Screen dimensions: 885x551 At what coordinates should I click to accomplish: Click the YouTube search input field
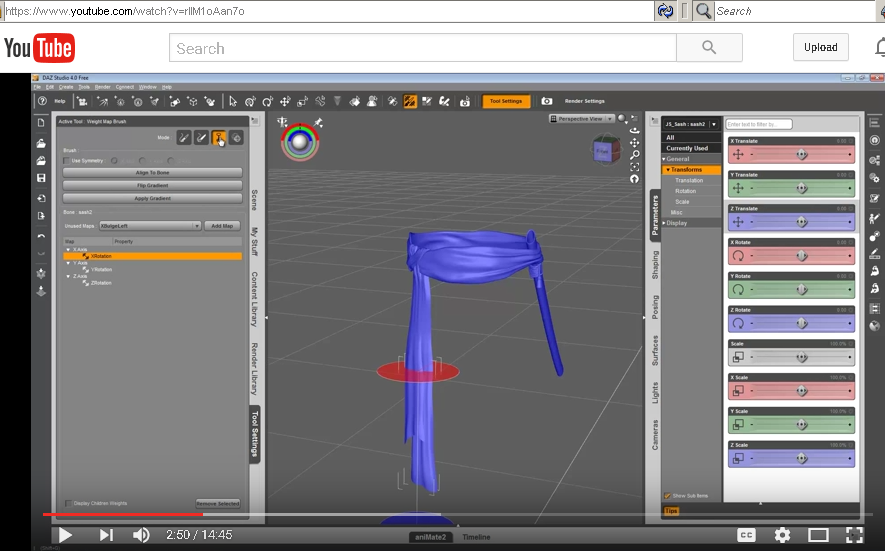pos(422,48)
